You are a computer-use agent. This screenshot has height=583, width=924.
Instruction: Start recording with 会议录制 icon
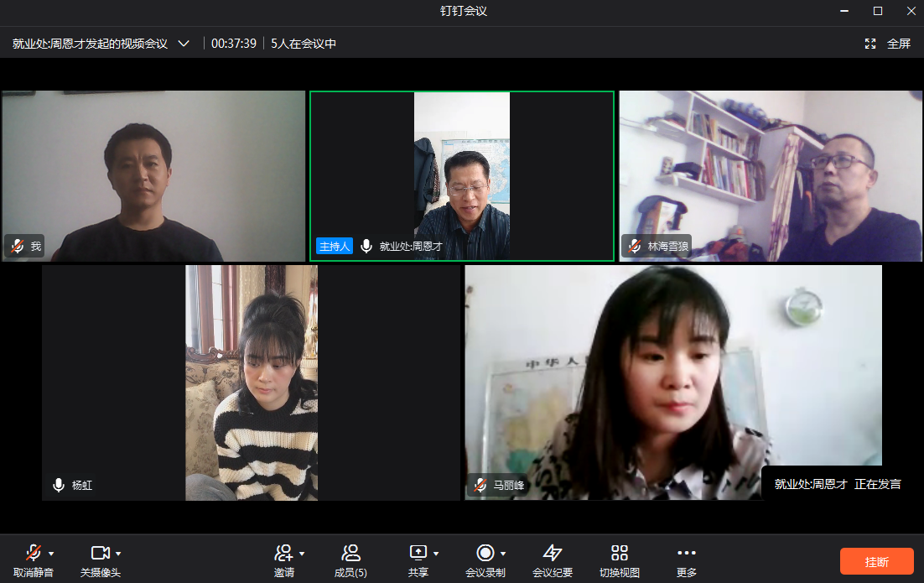tap(485, 553)
